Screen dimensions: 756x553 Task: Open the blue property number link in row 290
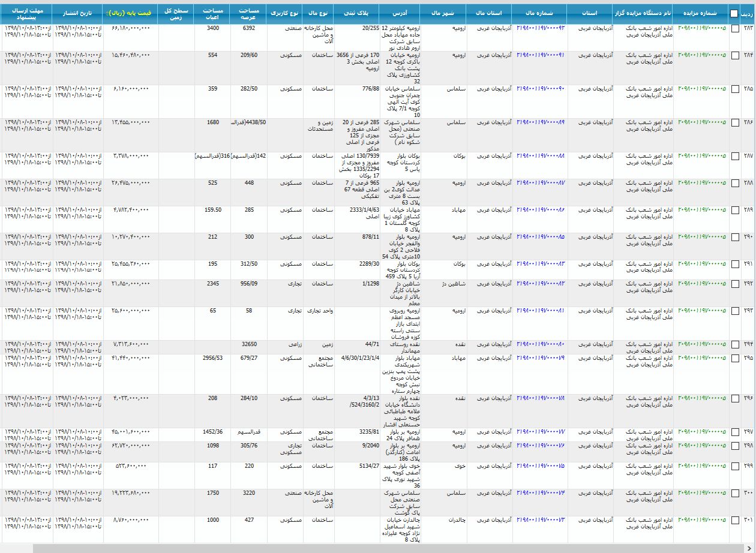click(x=540, y=236)
